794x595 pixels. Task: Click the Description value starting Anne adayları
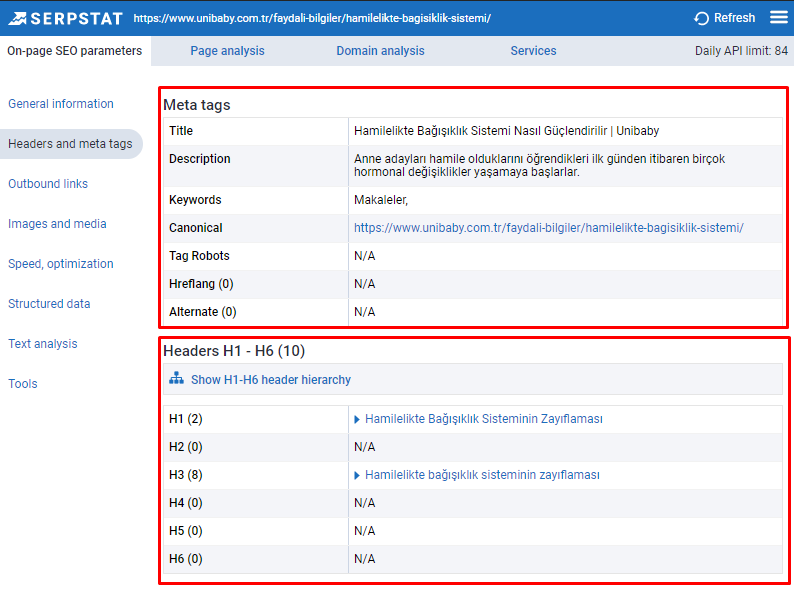point(539,165)
